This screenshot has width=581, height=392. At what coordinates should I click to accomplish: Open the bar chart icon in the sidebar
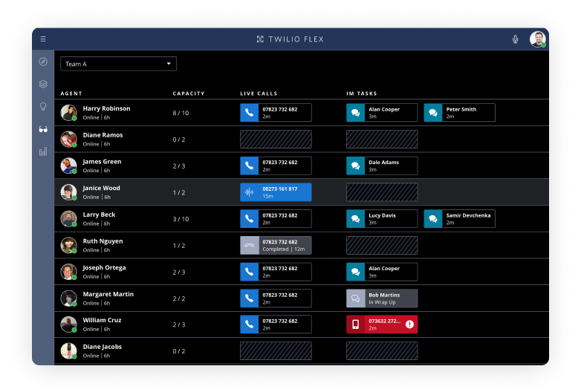(43, 151)
